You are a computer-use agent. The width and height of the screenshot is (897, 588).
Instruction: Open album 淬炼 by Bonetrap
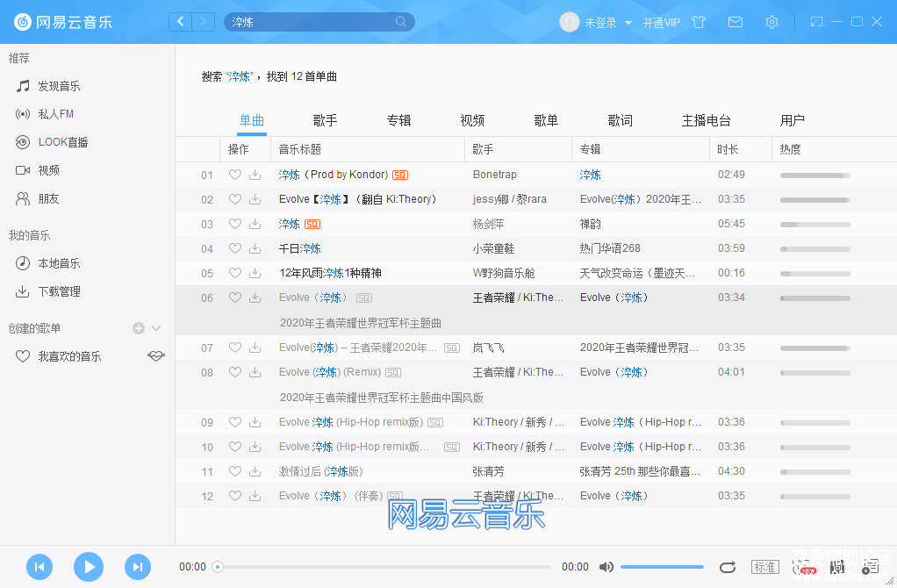tap(591, 175)
